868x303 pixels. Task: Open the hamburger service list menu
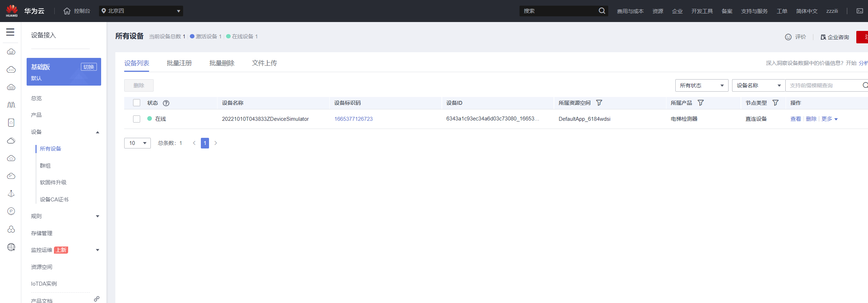click(10, 32)
